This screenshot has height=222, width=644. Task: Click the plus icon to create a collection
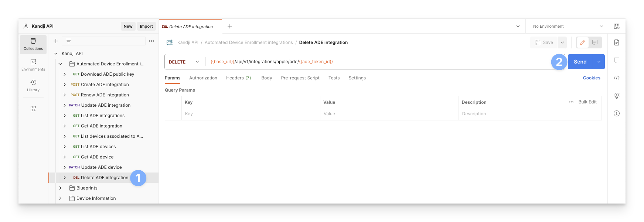coord(56,41)
